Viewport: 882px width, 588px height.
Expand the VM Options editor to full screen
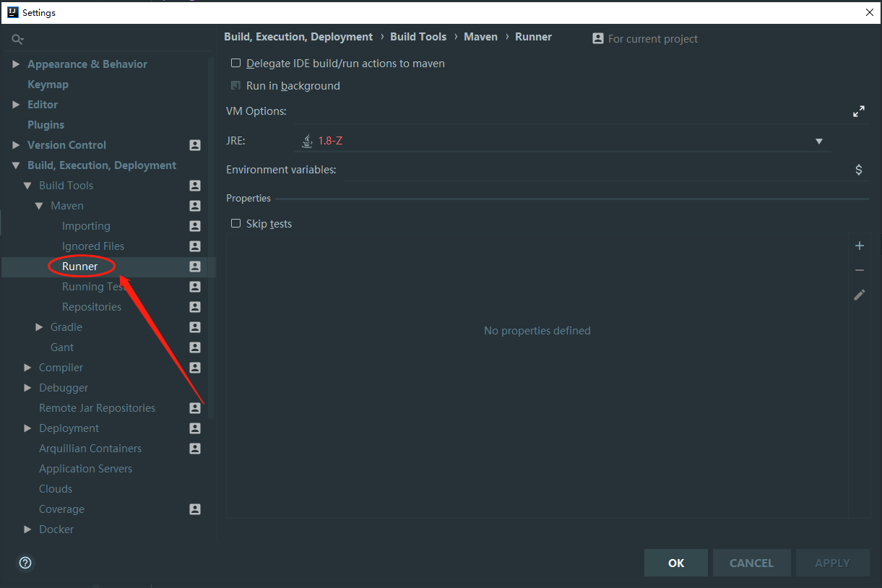[858, 111]
